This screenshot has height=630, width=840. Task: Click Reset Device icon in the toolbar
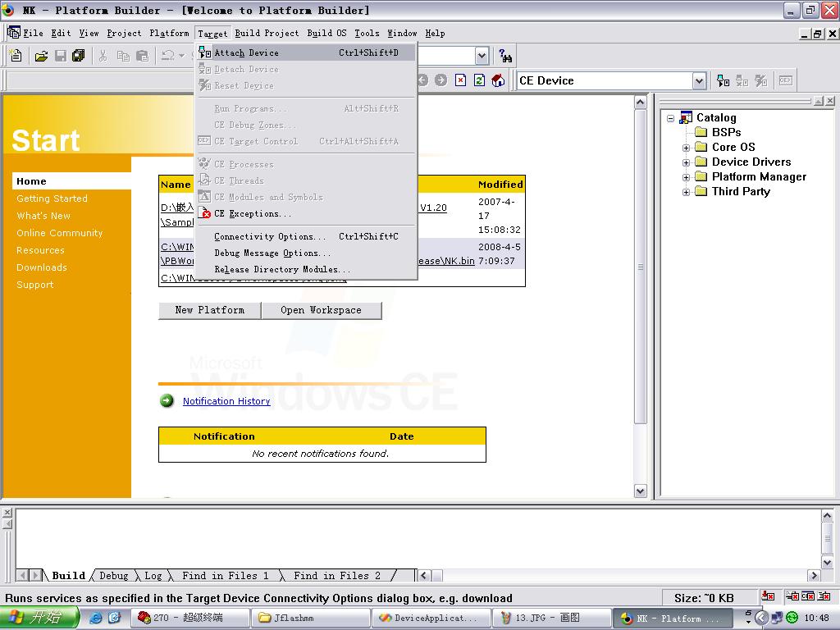point(760,81)
